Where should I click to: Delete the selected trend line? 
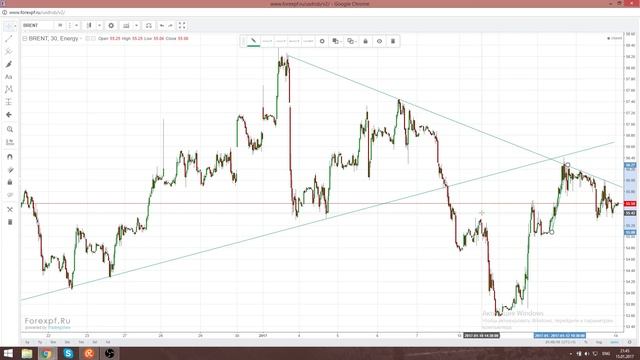[x=393, y=41]
